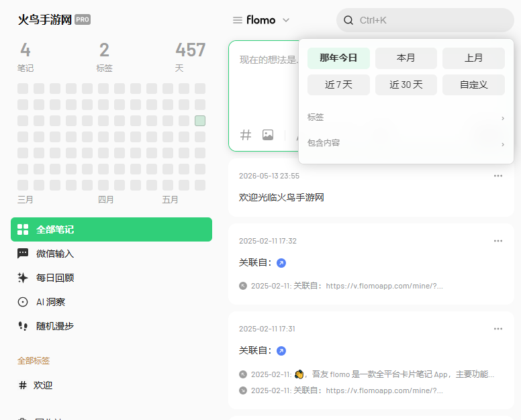The height and width of the screenshot is (420, 521).
Task: Click the 五月 heatmap label
Action: coord(170,199)
